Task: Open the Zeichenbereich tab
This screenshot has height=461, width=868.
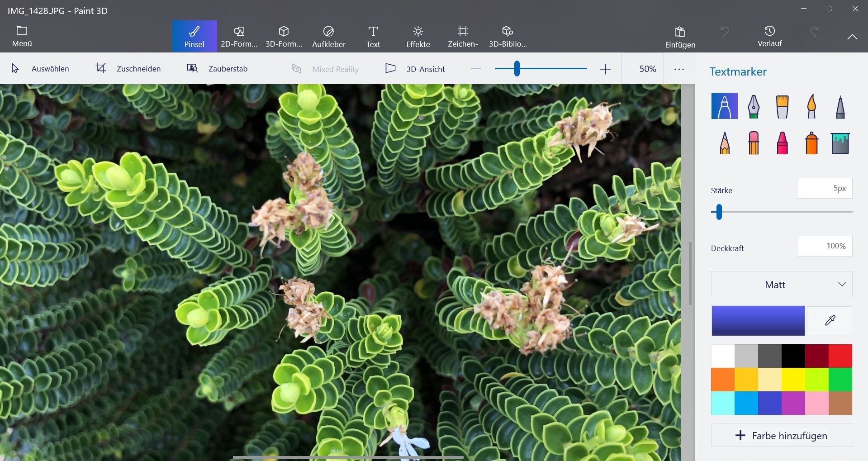Action: (x=463, y=36)
